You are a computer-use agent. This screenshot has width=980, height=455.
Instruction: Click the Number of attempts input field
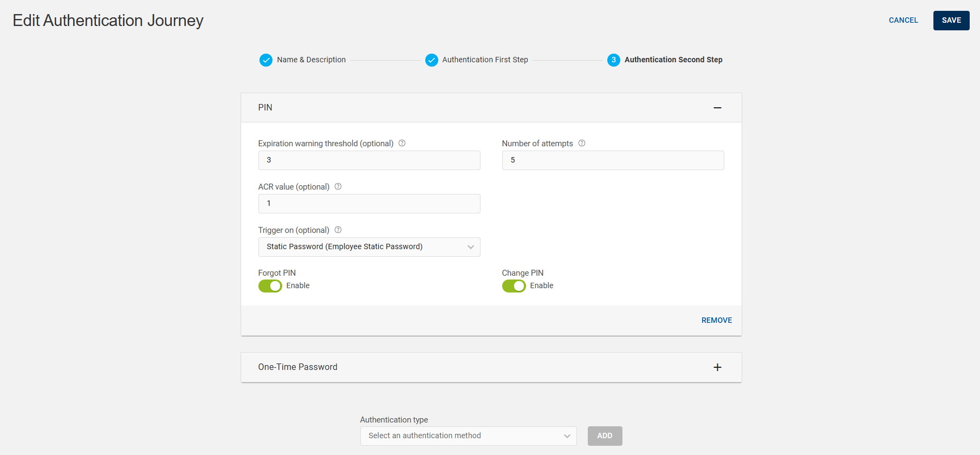tap(613, 160)
